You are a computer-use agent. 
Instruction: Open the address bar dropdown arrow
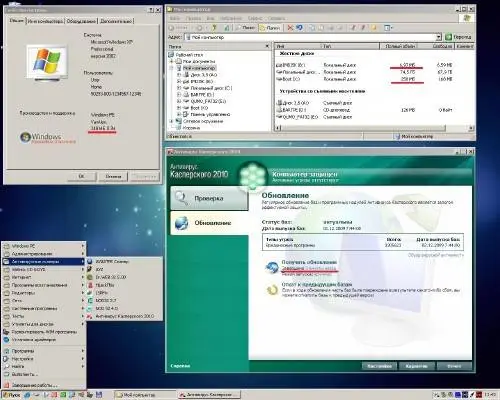point(439,37)
